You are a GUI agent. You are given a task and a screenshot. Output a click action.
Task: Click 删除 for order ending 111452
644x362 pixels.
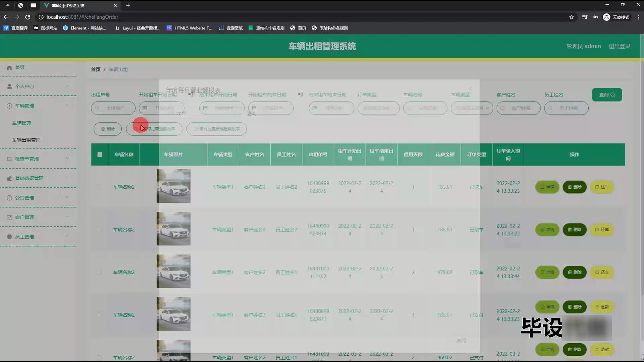coord(575,272)
